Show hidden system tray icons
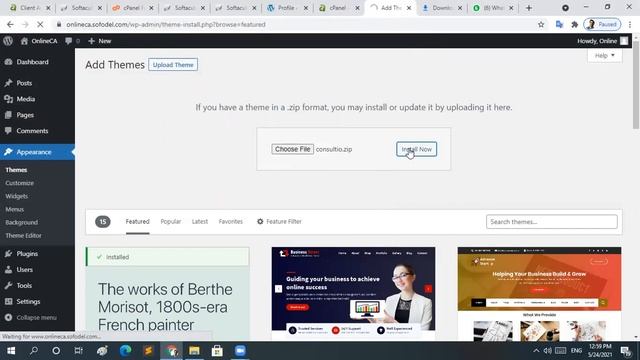The image size is (640, 360). (536, 351)
